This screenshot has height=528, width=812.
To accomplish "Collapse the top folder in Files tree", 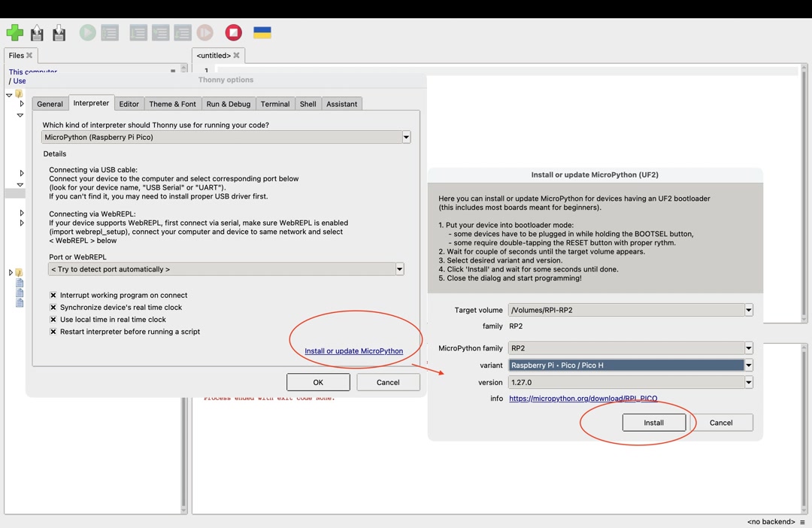I will (x=9, y=95).
